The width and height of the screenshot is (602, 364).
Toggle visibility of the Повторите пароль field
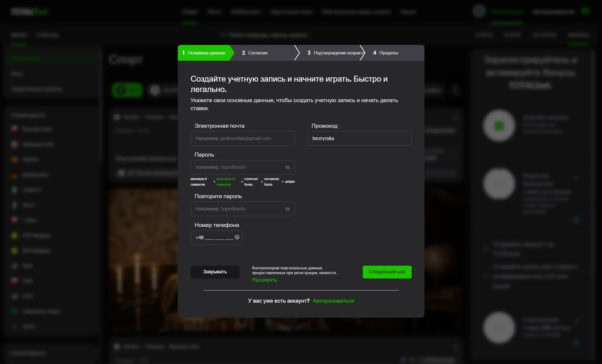tap(287, 209)
